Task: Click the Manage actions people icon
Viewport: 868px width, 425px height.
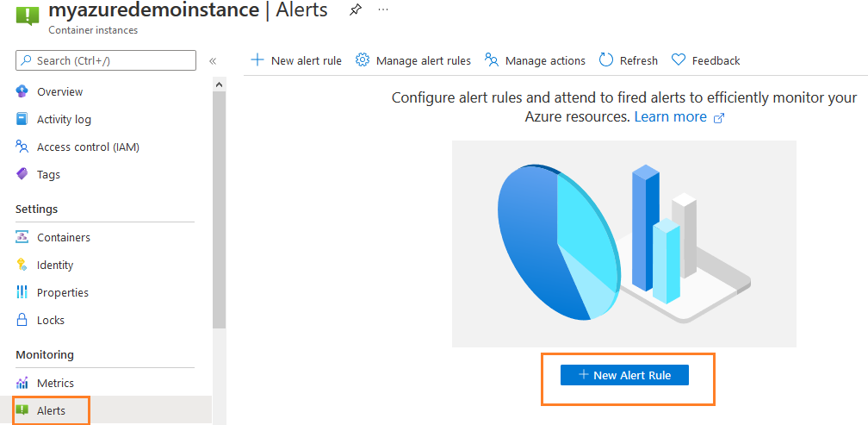Action: pos(492,60)
